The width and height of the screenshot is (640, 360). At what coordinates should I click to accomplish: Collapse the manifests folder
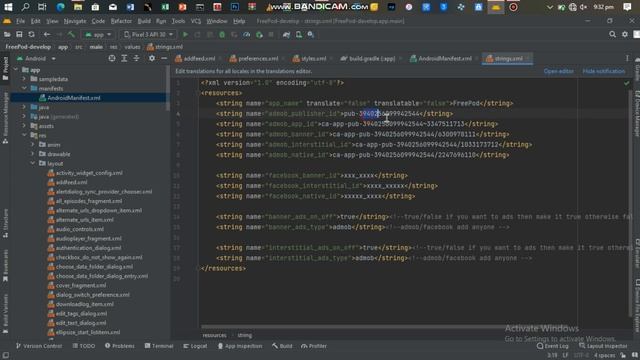tap(24, 88)
